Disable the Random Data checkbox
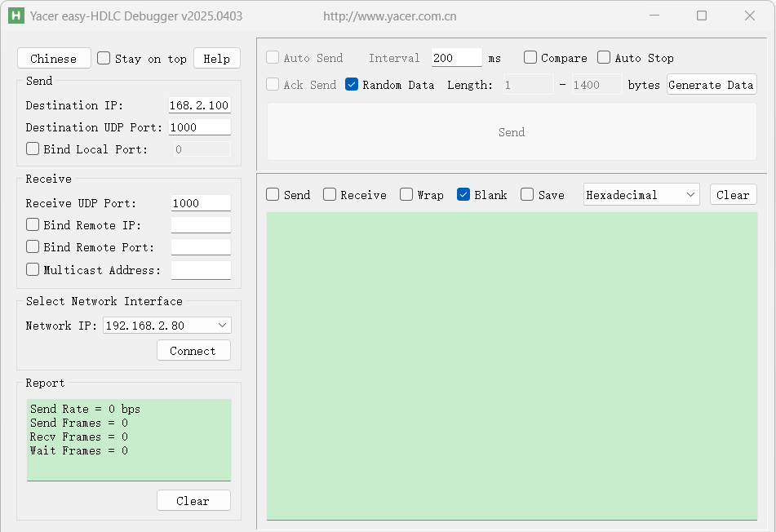This screenshot has width=776, height=532. (x=351, y=85)
